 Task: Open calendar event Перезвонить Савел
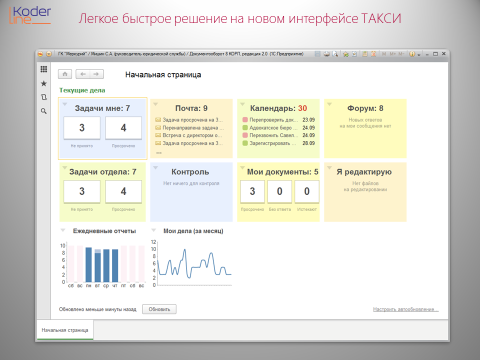(279, 135)
